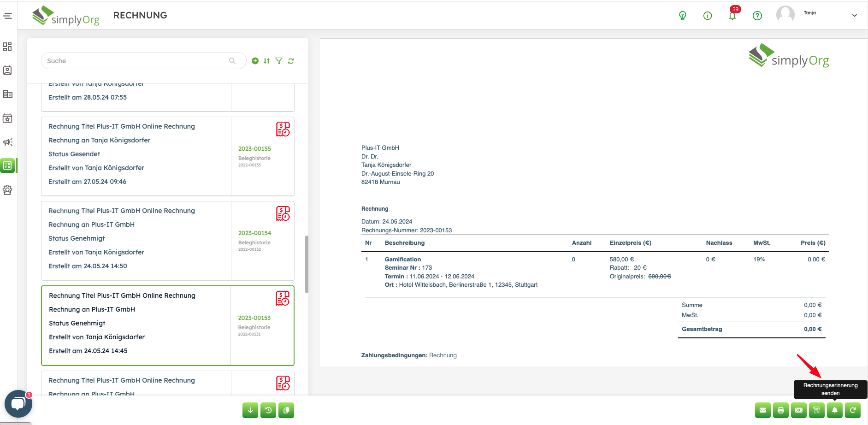Click the green copy document button
The width and height of the screenshot is (868, 425).
[x=286, y=410]
